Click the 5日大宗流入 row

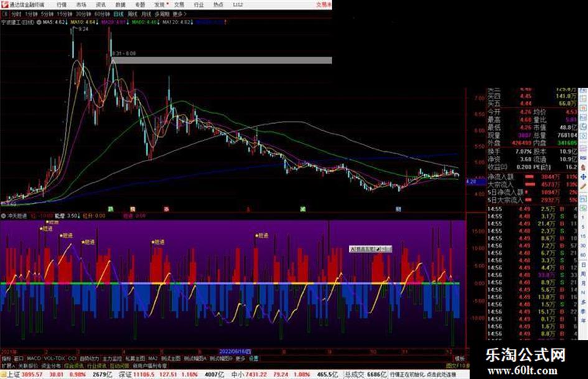(533, 200)
